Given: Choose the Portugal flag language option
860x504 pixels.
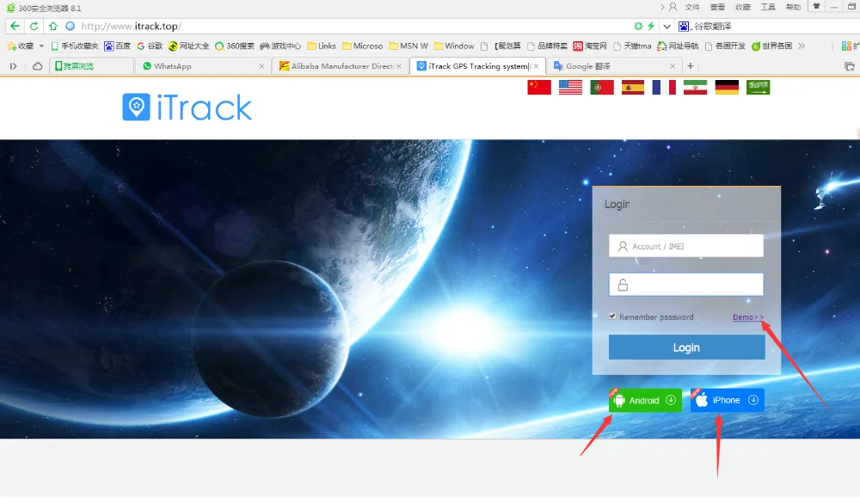Looking at the screenshot, I should pyautogui.click(x=601, y=87).
